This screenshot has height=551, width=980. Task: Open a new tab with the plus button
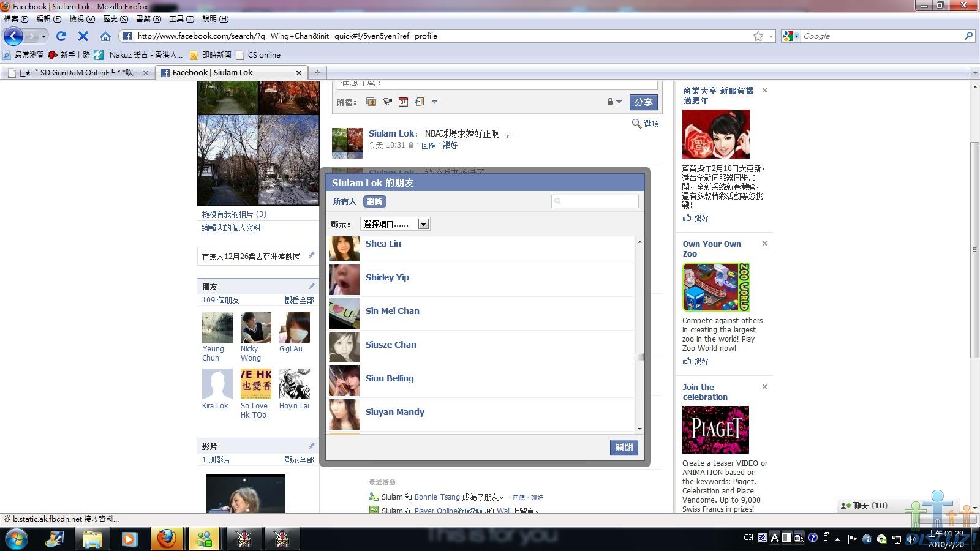[317, 72]
